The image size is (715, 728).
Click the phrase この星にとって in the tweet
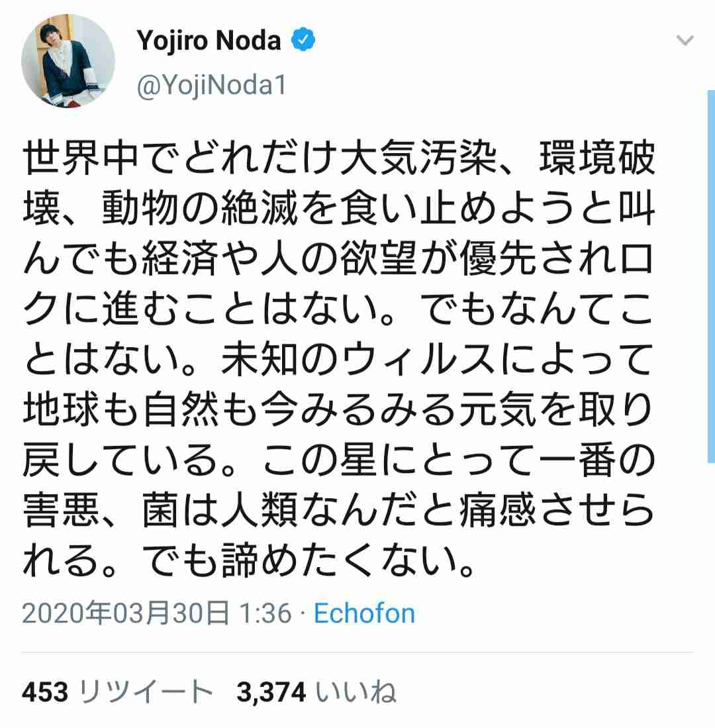(400, 460)
